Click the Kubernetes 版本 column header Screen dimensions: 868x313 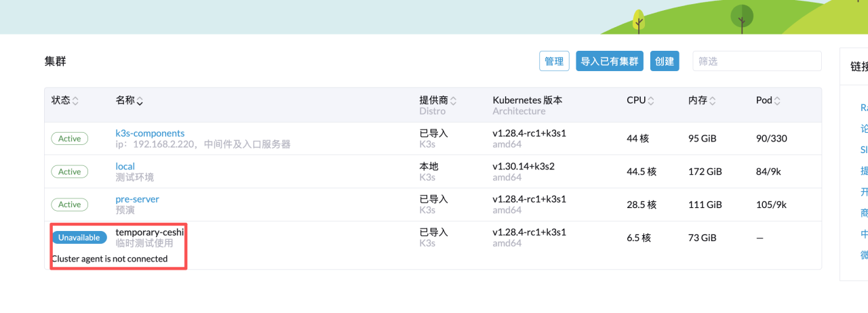click(x=527, y=100)
